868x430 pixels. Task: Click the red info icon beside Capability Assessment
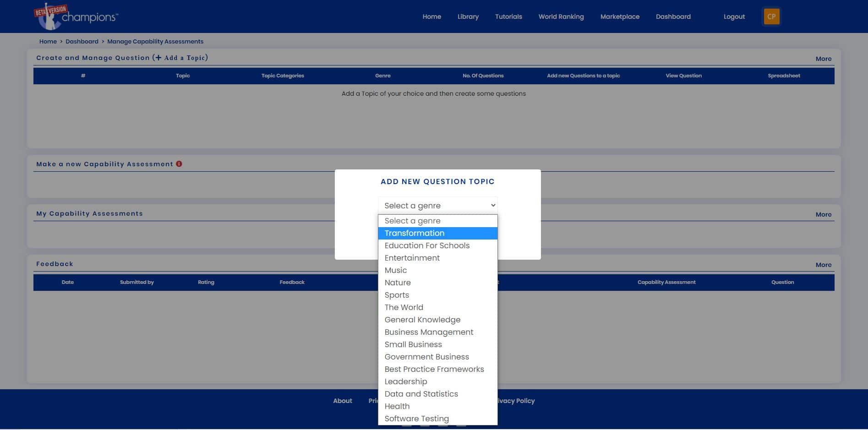click(179, 164)
